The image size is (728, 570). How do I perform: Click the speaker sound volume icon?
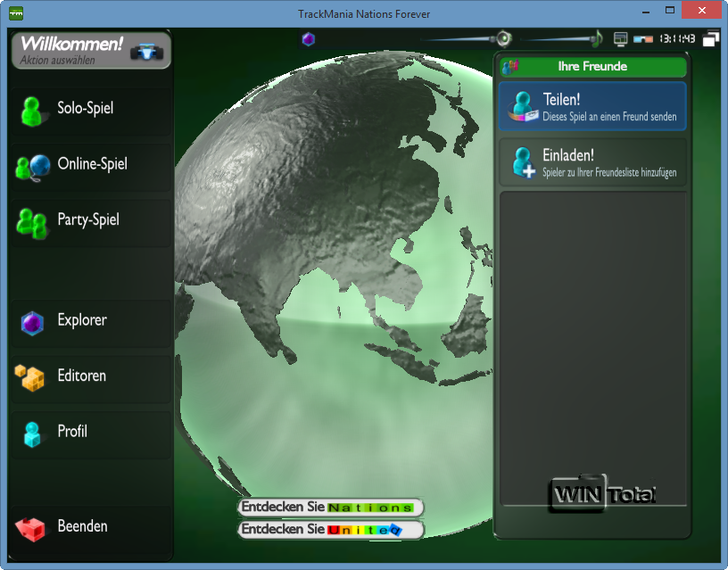pyautogui.click(x=504, y=38)
